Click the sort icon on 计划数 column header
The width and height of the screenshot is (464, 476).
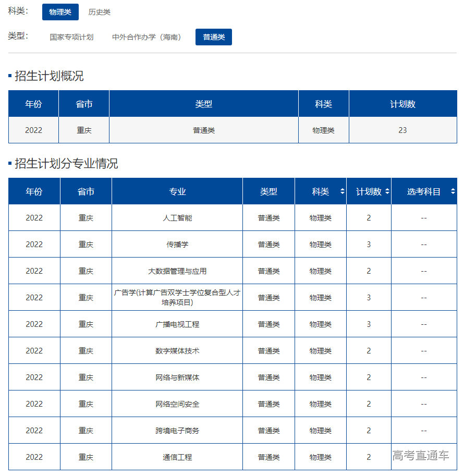pyautogui.click(x=388, y=191)
